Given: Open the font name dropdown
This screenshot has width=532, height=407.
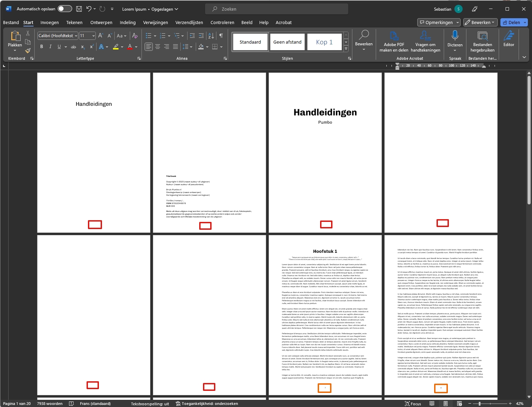Looking at the screenshot, I should [76, 36].
